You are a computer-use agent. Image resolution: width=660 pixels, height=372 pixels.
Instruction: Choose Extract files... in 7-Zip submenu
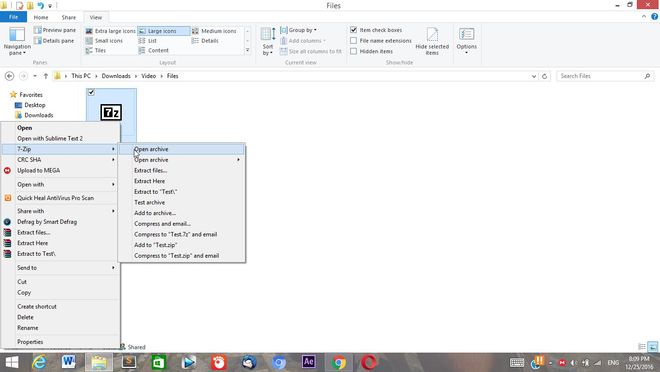(182, 170)
